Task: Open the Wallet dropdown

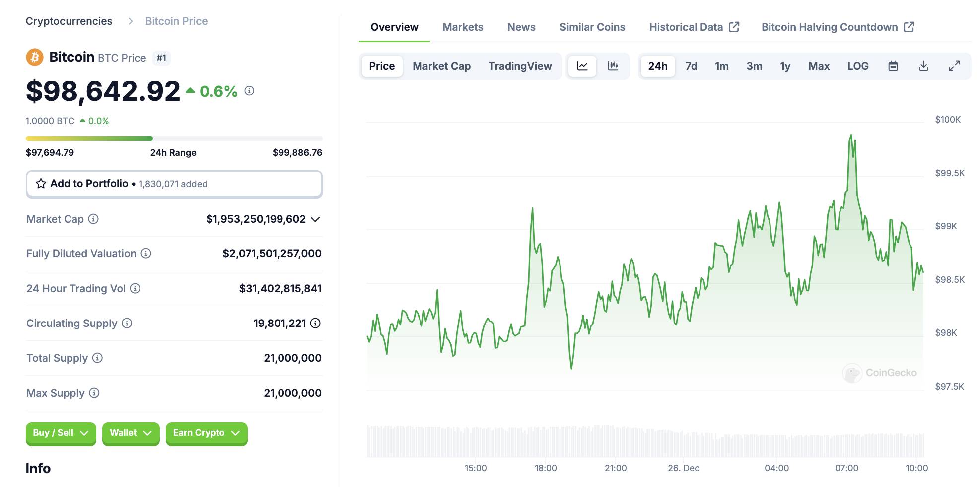Action: 131,433
